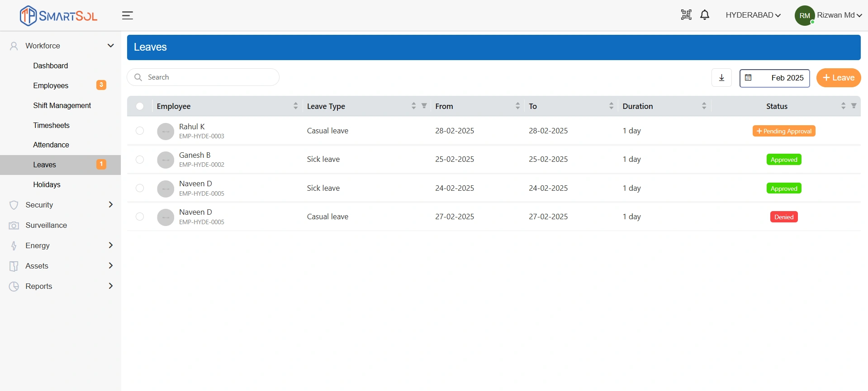Sort the table by Employee column
The image size is (868, 391).
pyautogui.click(x=295, y=106)
